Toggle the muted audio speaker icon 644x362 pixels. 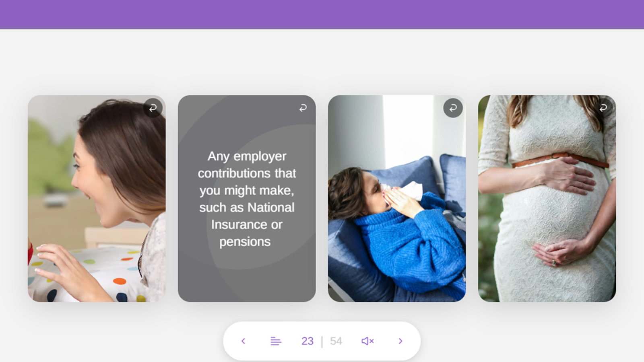367,341
